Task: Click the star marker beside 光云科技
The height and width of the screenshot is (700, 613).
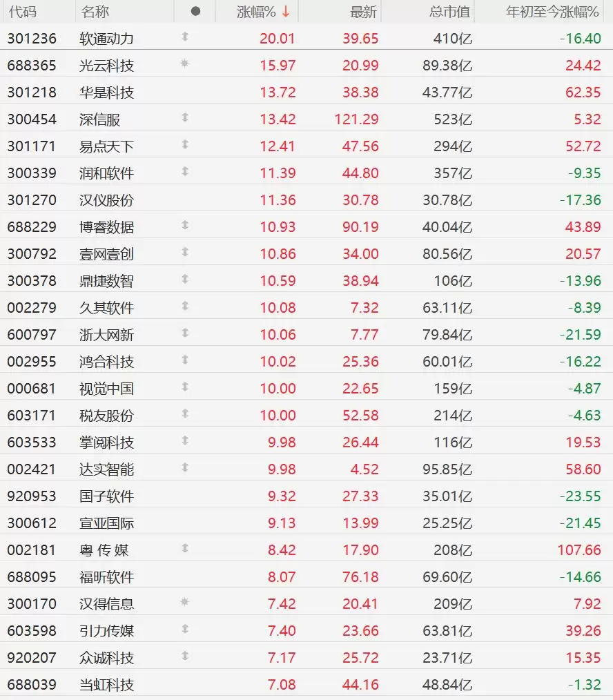Action: (x=185, y=64)
